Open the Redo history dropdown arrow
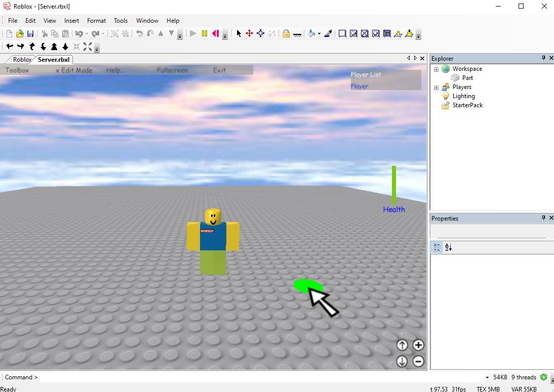 [103, 34]
